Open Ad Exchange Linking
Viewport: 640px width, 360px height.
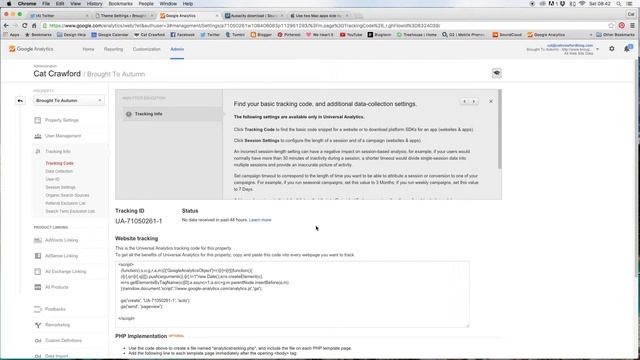[65, 271]
